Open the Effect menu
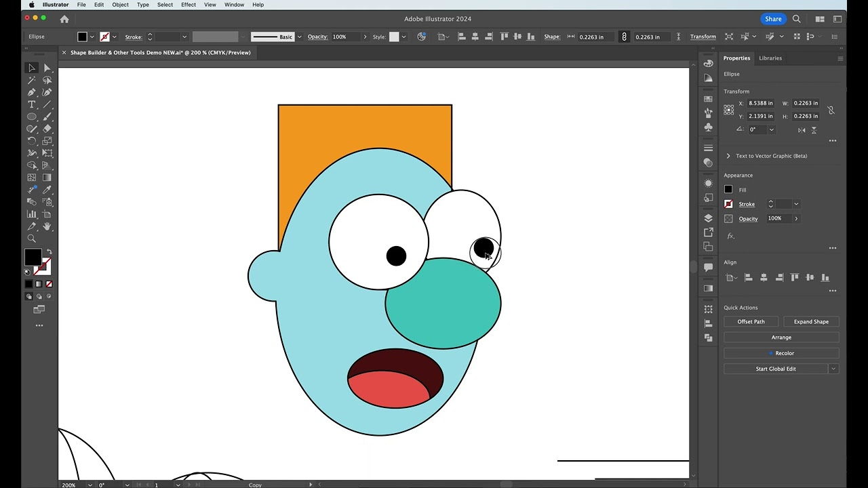 point(189,5)
